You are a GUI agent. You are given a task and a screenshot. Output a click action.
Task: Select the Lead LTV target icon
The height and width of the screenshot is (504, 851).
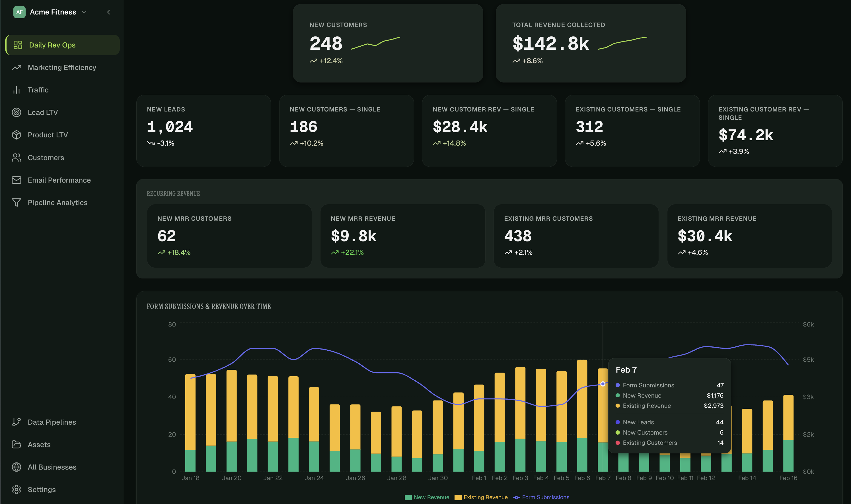[17, 112]
